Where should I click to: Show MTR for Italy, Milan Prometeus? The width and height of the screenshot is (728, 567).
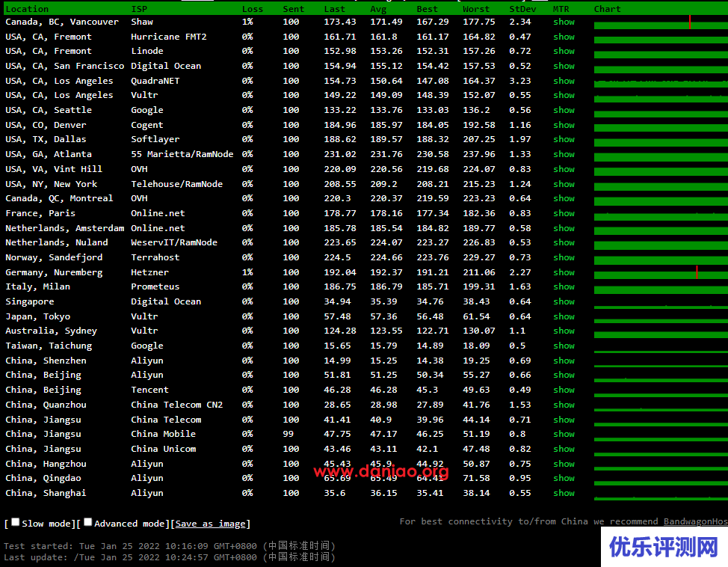click(564, 286)
